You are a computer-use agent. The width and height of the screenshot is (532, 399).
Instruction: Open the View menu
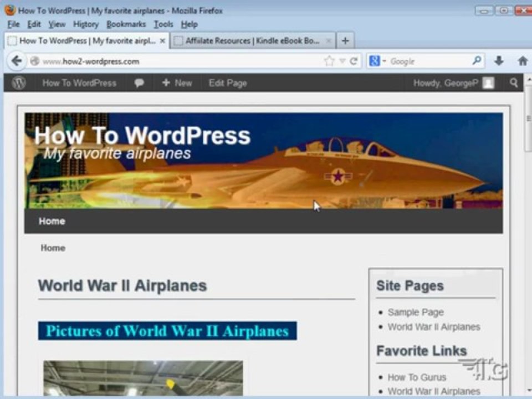pyautogui.click(x=57, y=24)
